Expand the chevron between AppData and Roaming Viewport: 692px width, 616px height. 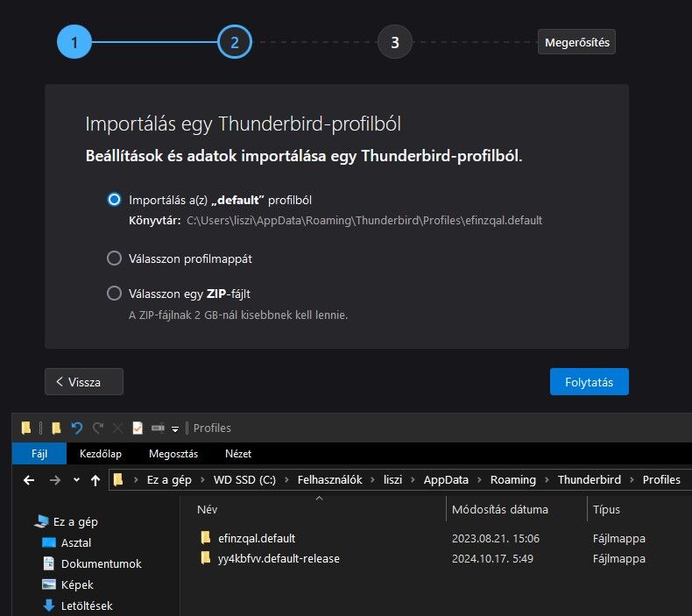(x=479, y=479)
